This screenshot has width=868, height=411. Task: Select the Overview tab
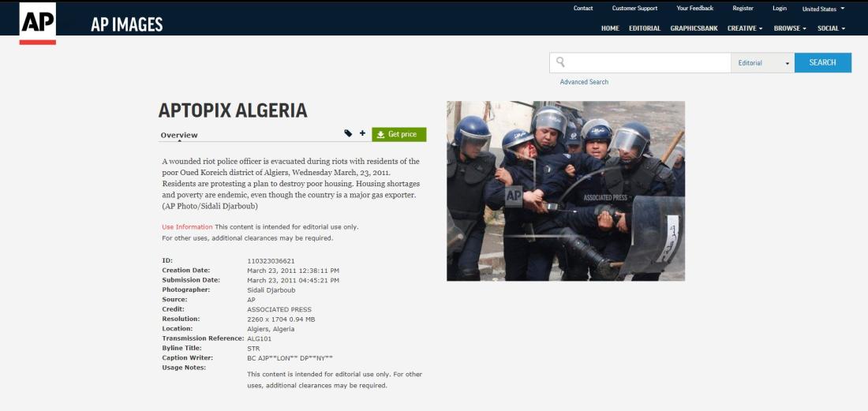[179, 135]
